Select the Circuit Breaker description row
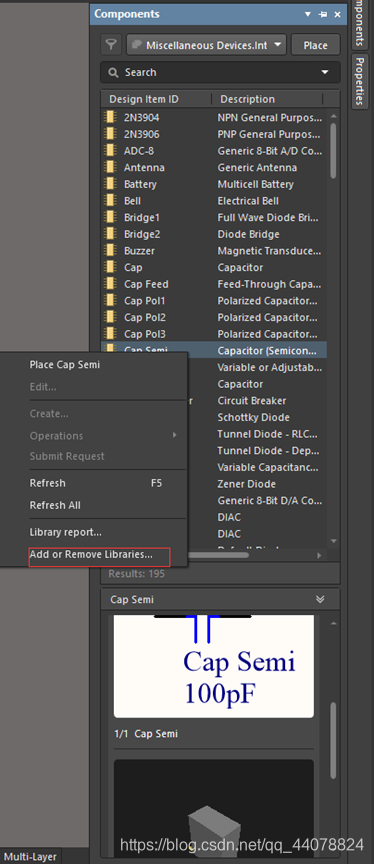This screenshot has height=864, width=374. tap(252, 401)
